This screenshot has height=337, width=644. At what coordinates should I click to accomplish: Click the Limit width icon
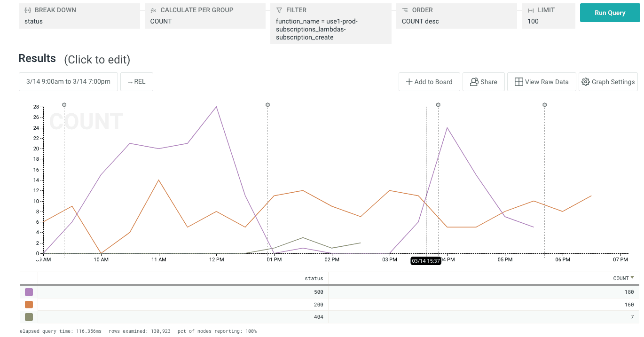point(531,10)
